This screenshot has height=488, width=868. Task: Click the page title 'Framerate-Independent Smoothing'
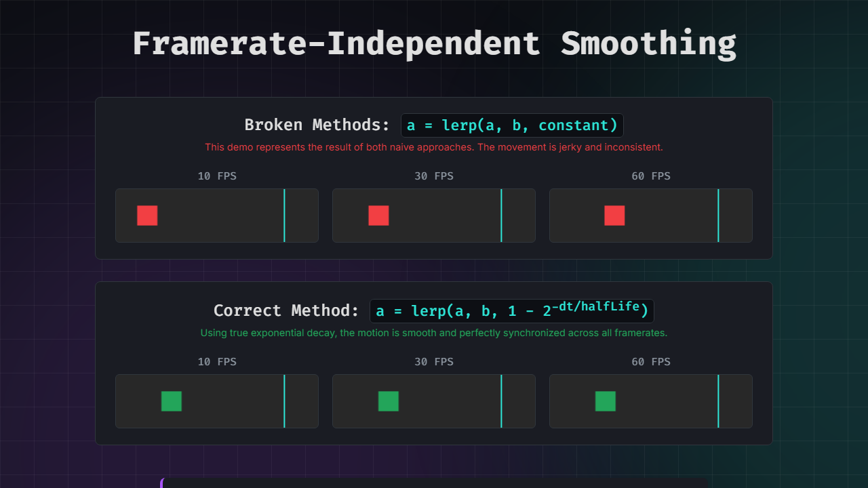(x=434, y=43)
